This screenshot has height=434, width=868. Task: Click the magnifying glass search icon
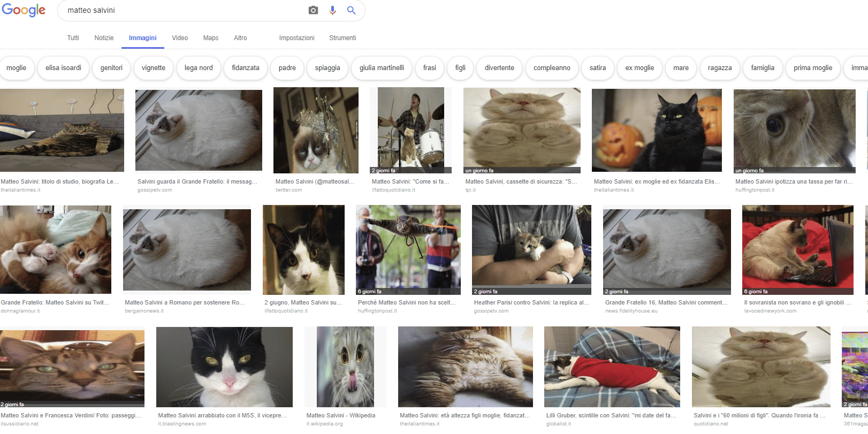351,10
